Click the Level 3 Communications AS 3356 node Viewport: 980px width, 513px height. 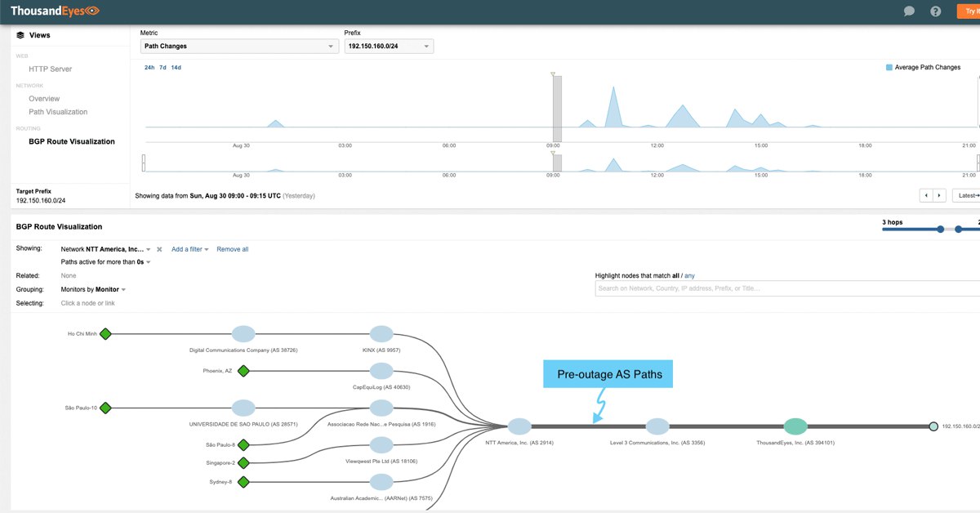[x=657, y=426]
